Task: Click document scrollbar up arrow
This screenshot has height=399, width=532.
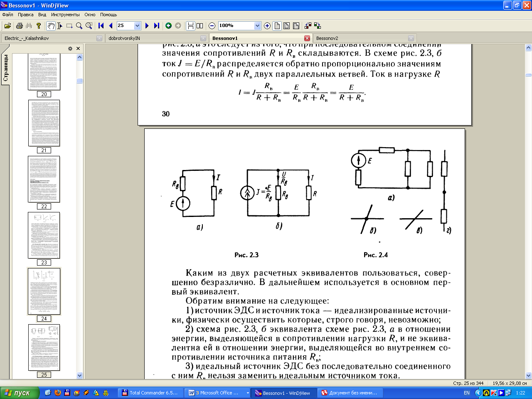Action: 528,47
